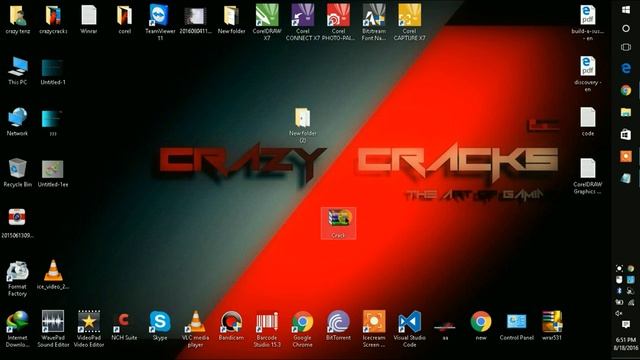This screenshot has height=360, width=640.
Task: Toggle the muted volume tray icon
Action: (x=619, y=313)
